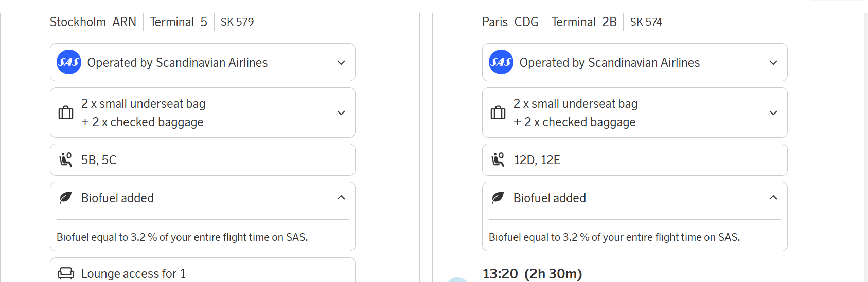Click baggage icon on Paris flight

click(x=498, y=112)
